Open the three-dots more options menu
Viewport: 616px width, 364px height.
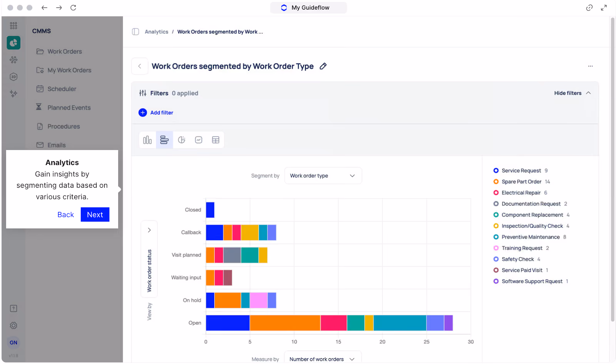(x=590, y=66)
